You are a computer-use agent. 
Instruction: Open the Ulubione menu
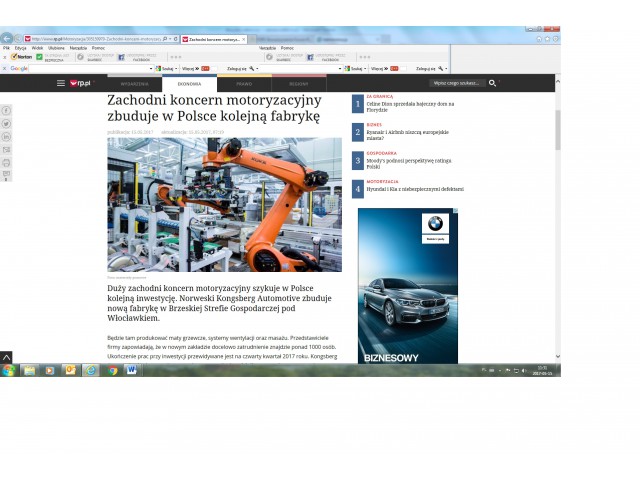coord(55,47)
